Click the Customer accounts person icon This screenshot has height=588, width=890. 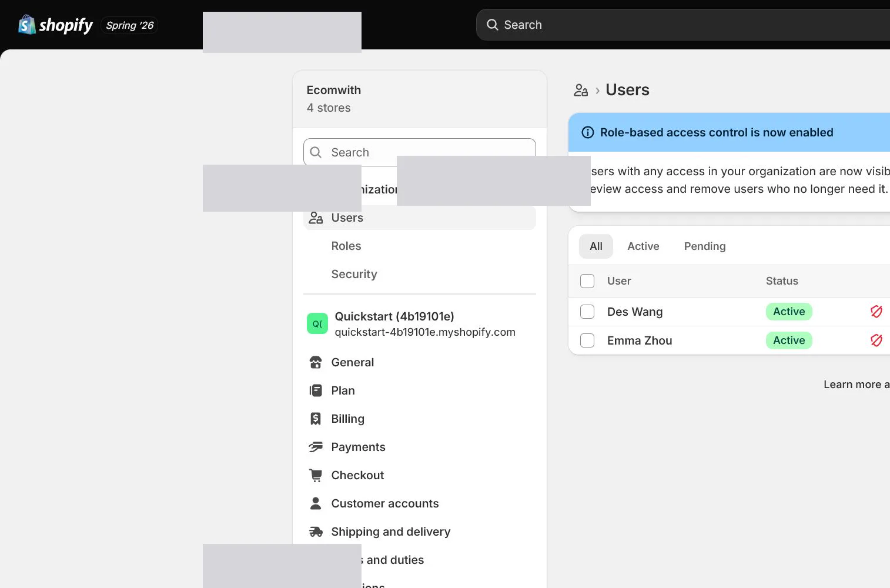point(316,503)
